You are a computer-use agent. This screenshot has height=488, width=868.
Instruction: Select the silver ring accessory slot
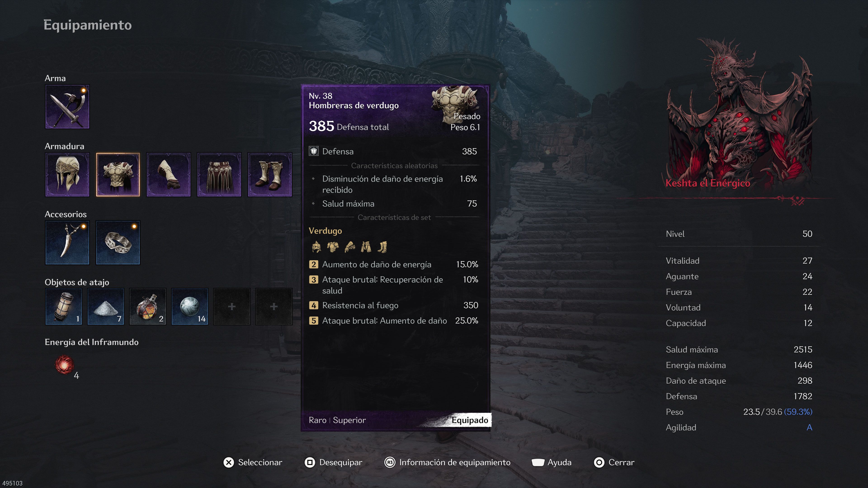118,242
